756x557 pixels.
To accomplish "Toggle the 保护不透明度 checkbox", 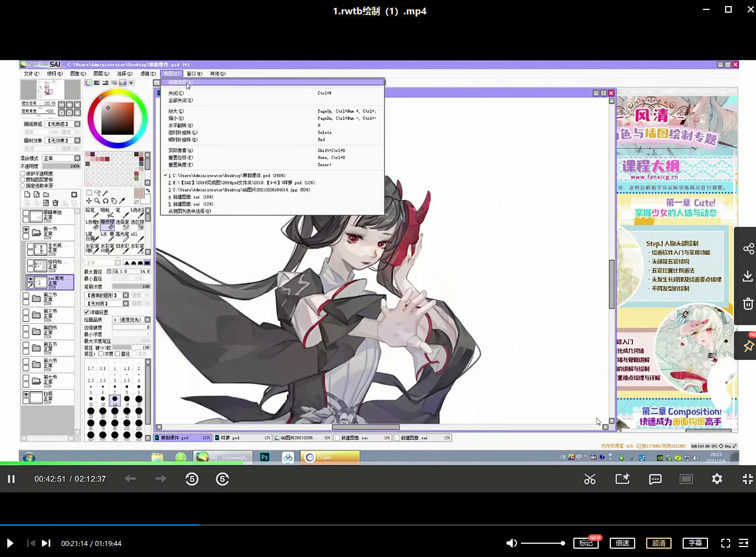I will tap(23, 173).
